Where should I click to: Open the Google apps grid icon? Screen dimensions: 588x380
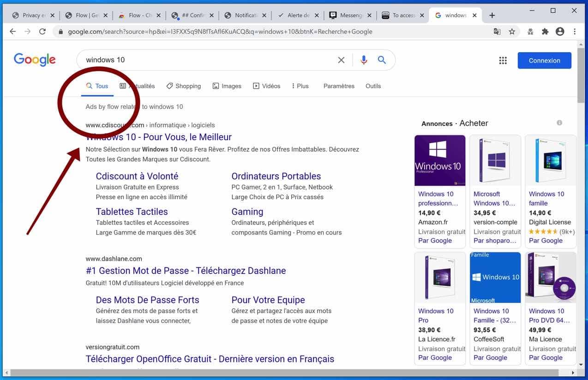pos(503,60)
